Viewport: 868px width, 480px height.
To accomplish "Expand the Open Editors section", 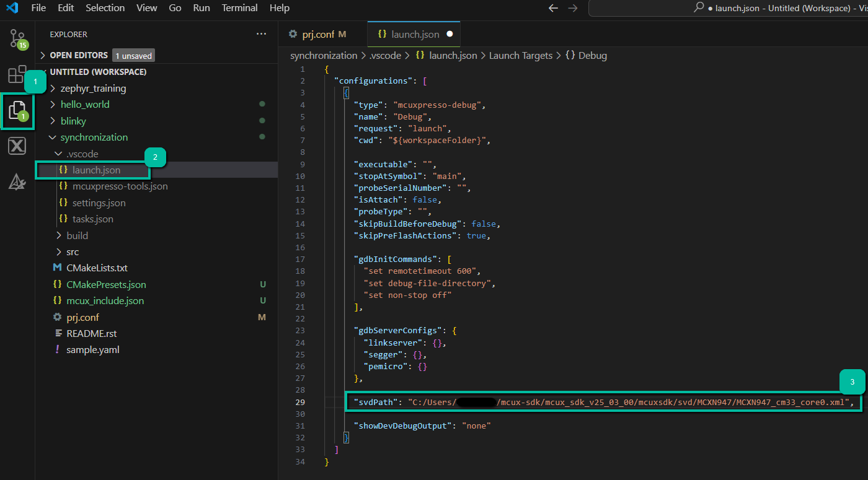I will [78, 55].
